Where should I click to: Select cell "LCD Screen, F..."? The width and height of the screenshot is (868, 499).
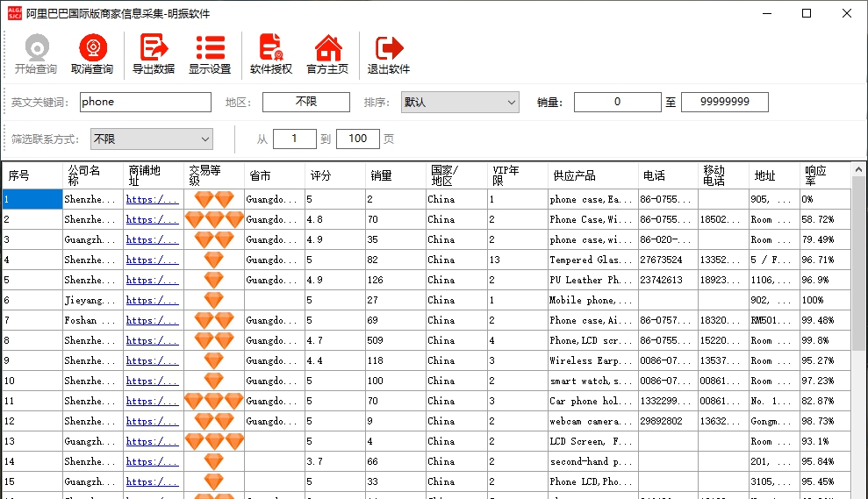[593, 441]
